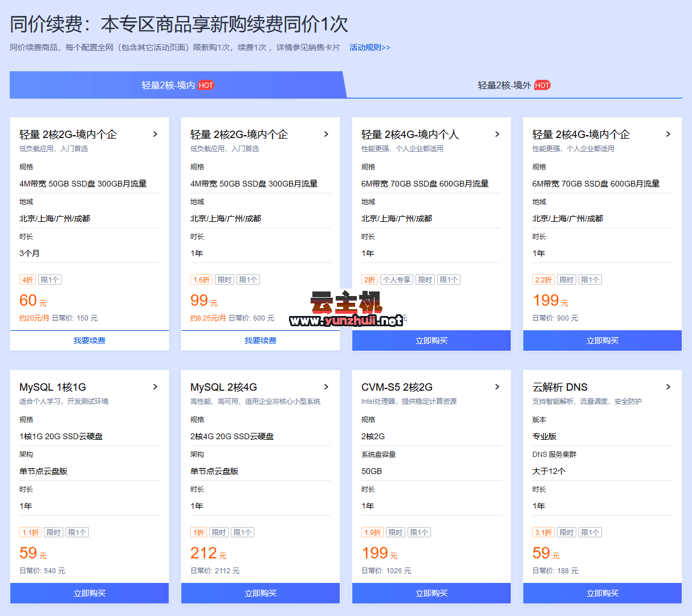Click 日常价: 540 元 text

coord(42,571)
